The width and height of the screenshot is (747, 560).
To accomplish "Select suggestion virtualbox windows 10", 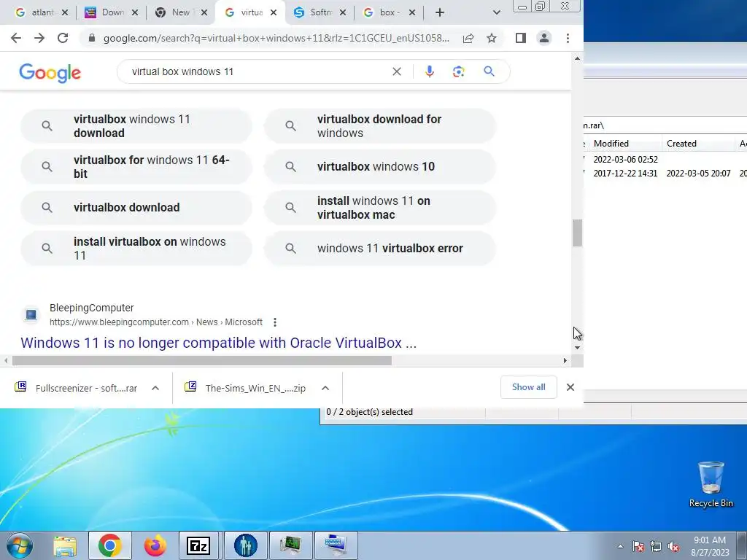I will point(379,167).
